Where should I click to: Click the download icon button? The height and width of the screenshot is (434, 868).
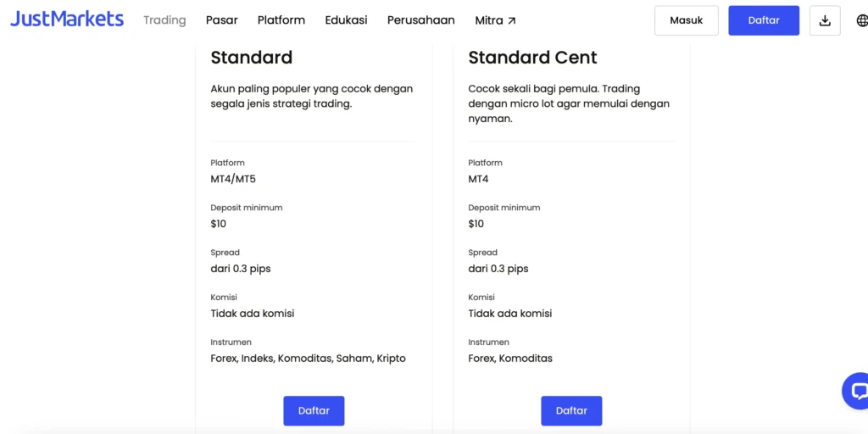pos(825,20)
